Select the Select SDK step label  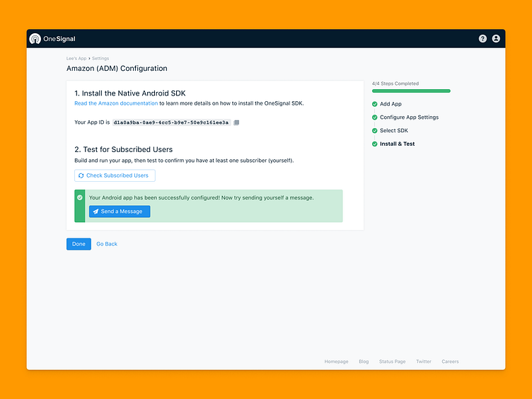pos(394,131)
